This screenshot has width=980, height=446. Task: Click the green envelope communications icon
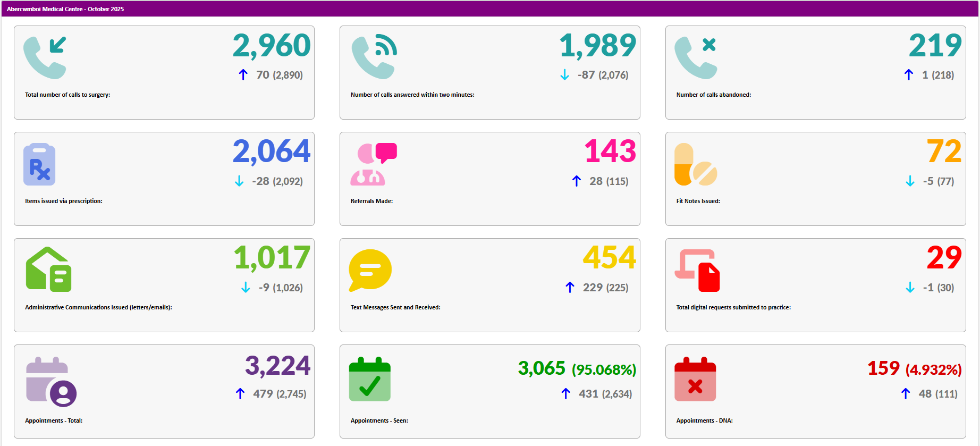pyautogui.click(x=48, y=270)
